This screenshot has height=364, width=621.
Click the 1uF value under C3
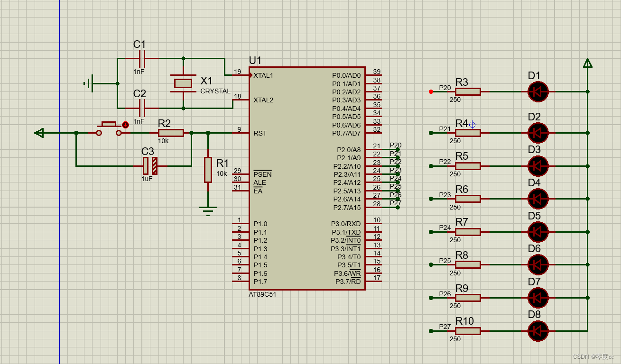click(x=147, y=179)
